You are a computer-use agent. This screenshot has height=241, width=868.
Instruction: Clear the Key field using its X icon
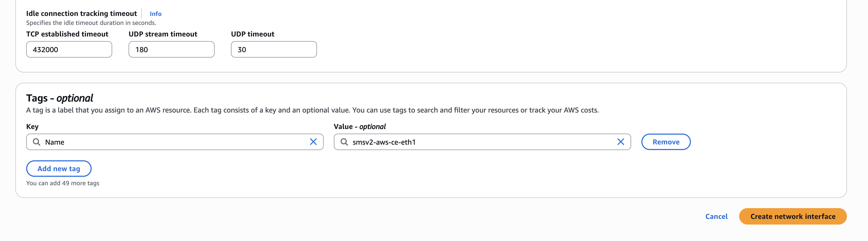(313, 142)
